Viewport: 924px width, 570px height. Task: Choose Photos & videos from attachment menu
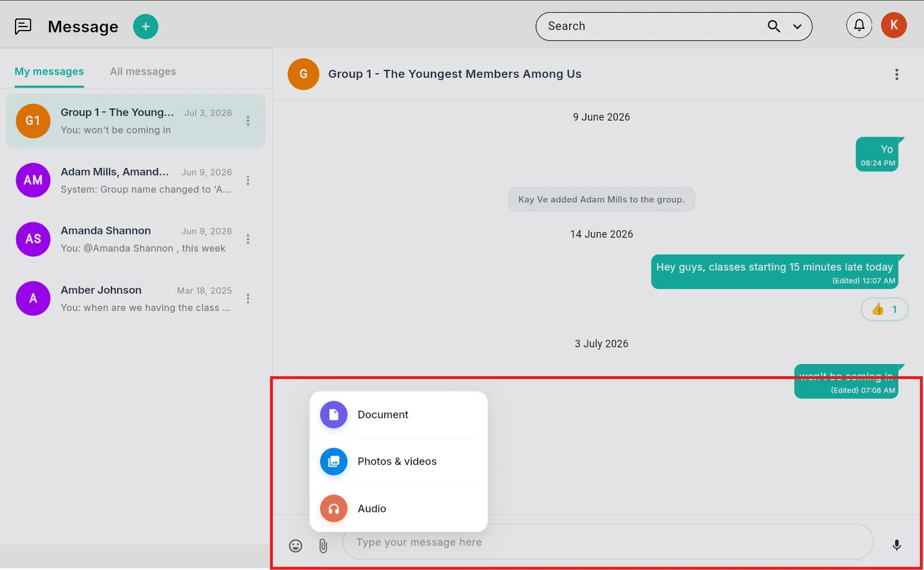tap(398, 461)
